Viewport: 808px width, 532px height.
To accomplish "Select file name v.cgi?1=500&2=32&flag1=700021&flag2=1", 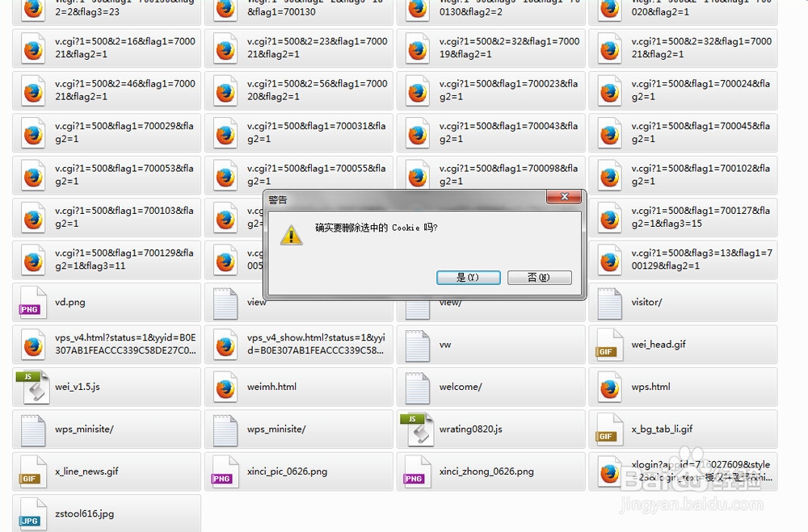I will pyautogui.click(x=701, y=48).
